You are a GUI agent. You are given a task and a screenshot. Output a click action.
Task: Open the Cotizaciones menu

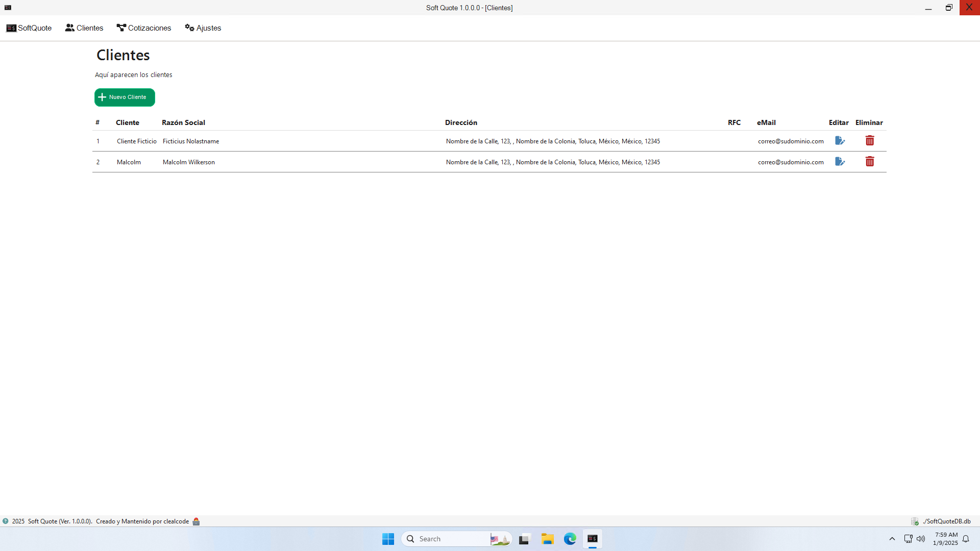pos(144,28)
